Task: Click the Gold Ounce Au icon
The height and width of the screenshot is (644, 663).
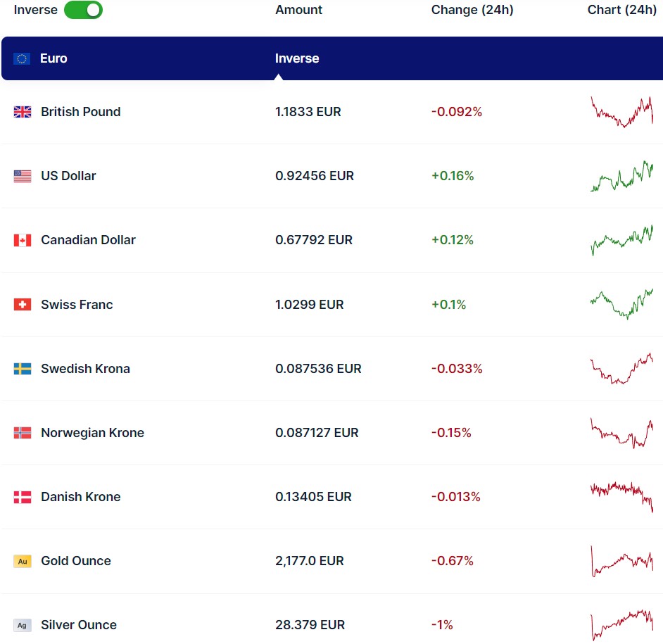Action: point(23,561)
